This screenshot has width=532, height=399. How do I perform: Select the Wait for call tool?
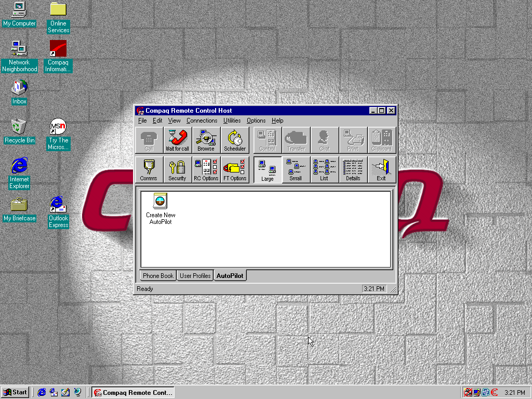click(x=177, y=139)
